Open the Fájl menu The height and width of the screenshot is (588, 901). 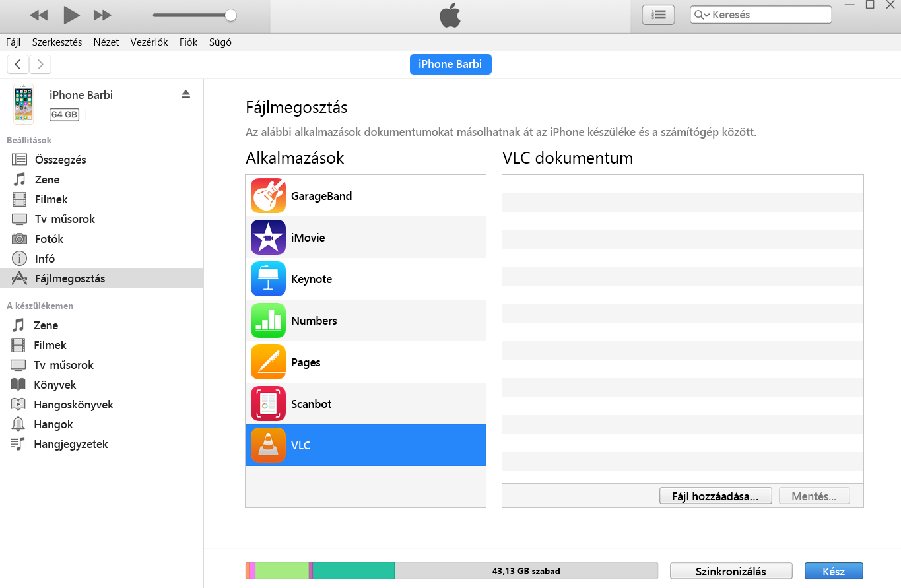click(13, 42)
